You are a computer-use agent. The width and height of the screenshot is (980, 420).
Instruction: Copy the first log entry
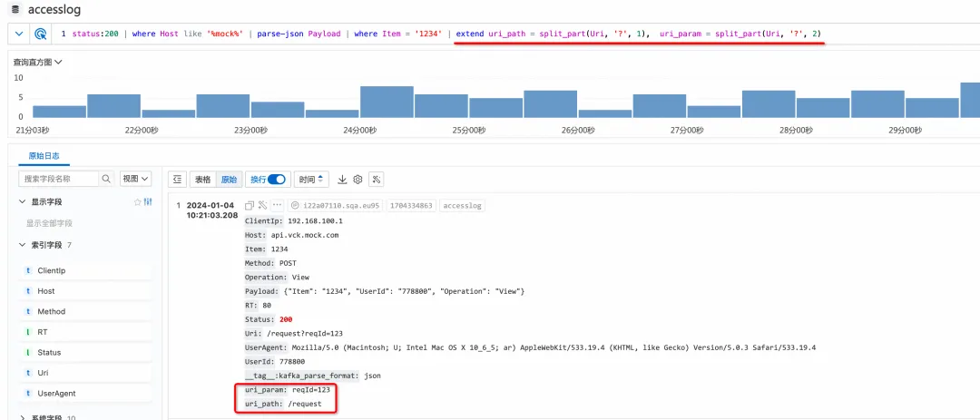tap(250, 205)
